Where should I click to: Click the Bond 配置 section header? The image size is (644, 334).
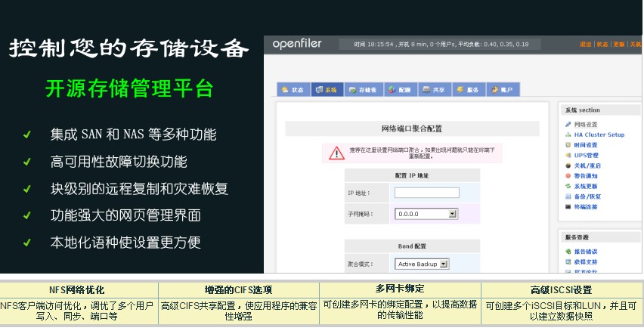412,246
